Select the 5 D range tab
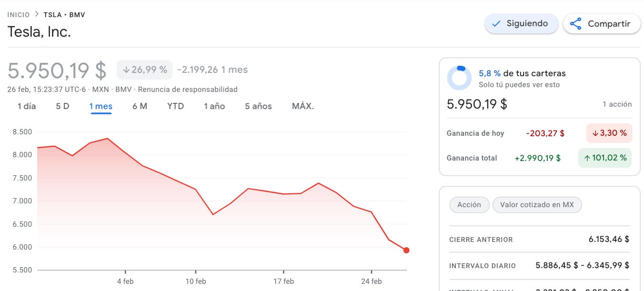This screenshot has width=644, height=291. pyautogui.click(x=62, y=106)
